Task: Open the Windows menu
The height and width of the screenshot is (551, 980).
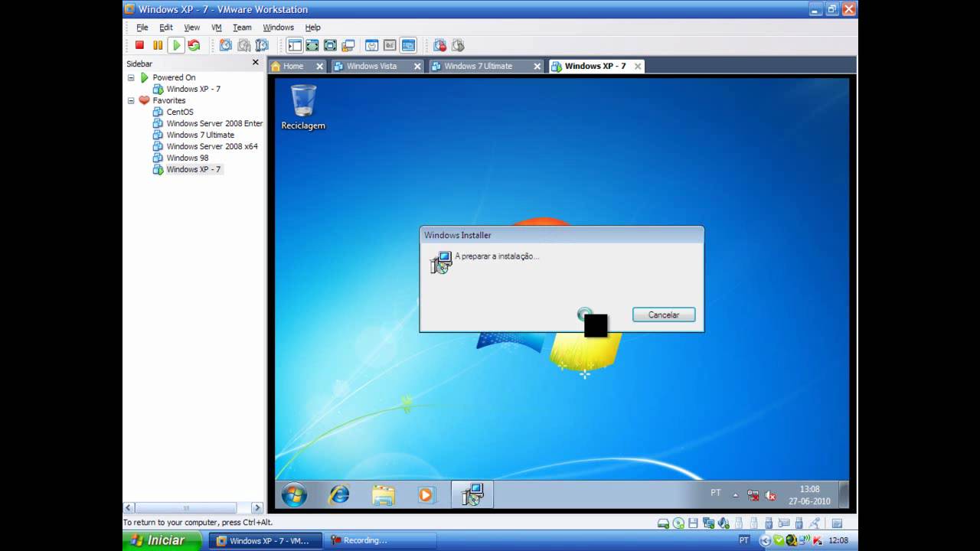Action: pyautogui.click(x=278, y=28)
